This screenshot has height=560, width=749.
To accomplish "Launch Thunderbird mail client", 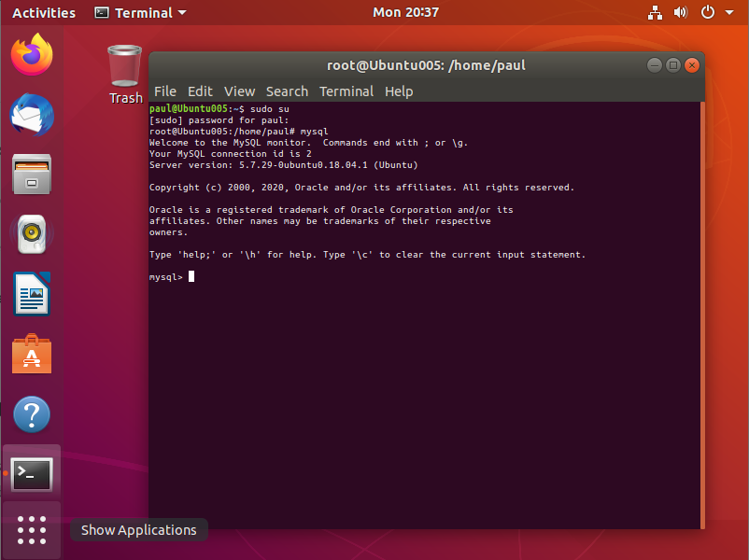I will [x=32, y=115].
